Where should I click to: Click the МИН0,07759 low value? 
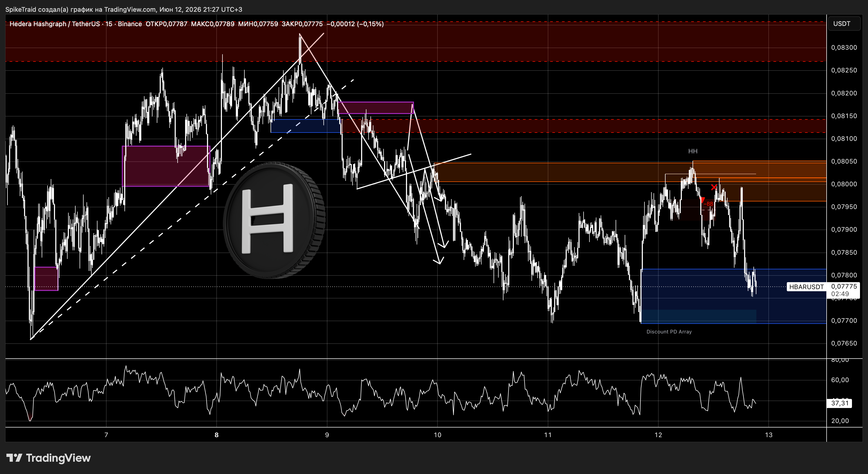pos(258,24)
